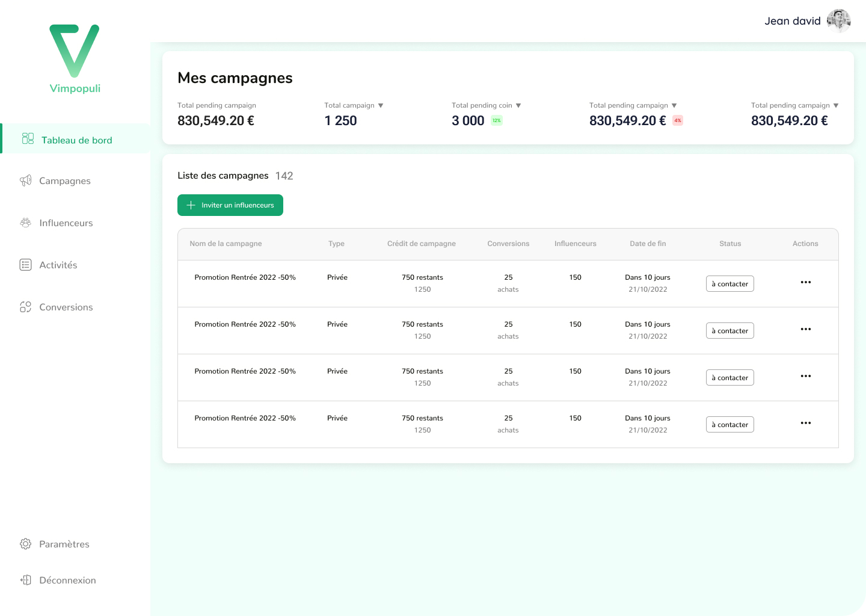Expand the dropdown arrow above the 4% badge
Screen dimensions: 866x616
tap(674, 105)
